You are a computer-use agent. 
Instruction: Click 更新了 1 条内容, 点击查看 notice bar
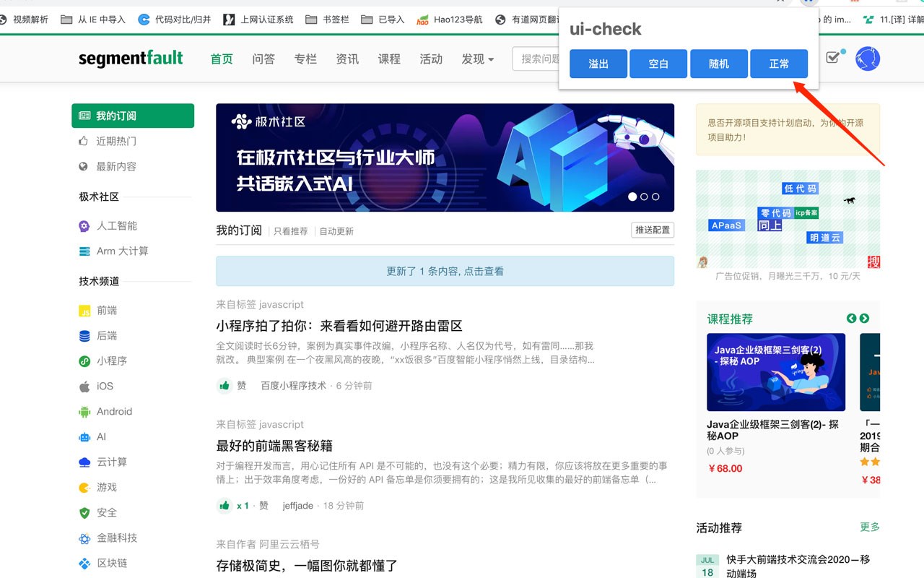(445, 271)
